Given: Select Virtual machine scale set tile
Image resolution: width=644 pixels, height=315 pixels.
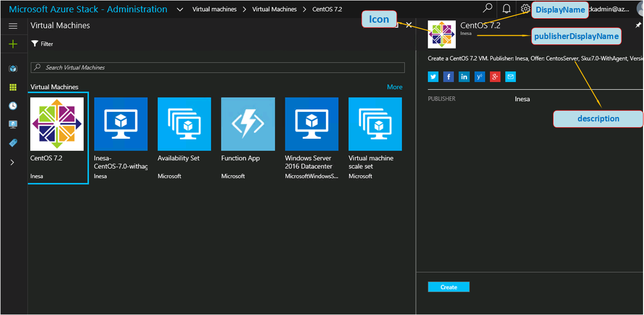Looking at the screenshot, I should 375,139.
